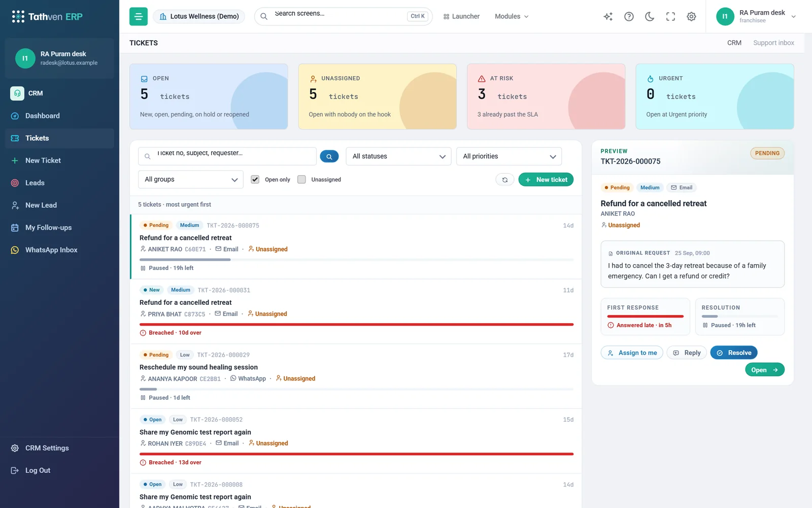Select Tickets in the sidebar

(x=59, y=138)
